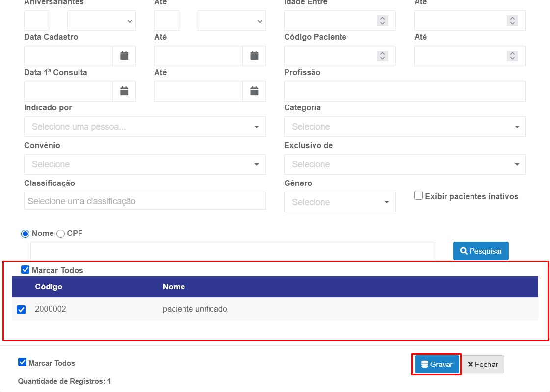Save with the Gravar button
The width and height of the screenshot is (550, 392).
(x=437, y=365)
